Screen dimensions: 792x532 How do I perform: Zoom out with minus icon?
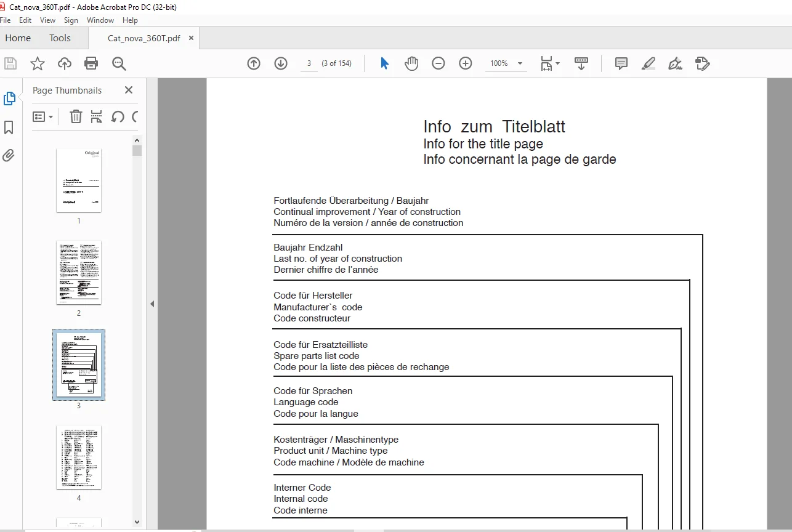click(x=438, y=63)
